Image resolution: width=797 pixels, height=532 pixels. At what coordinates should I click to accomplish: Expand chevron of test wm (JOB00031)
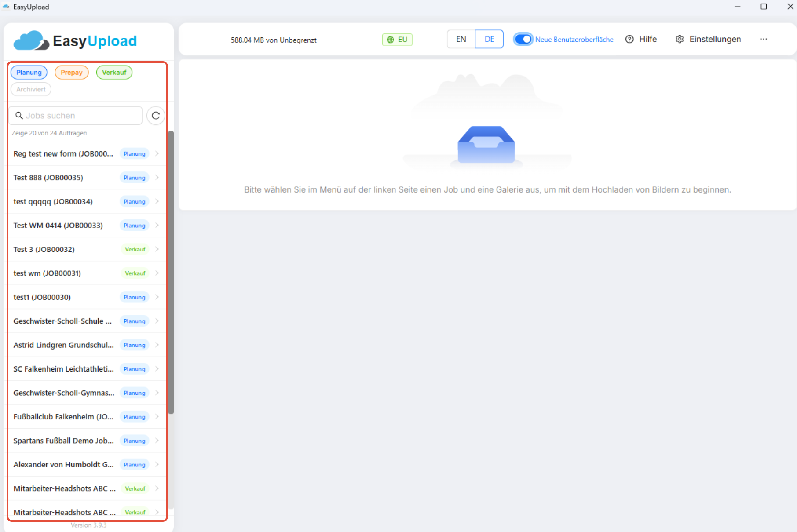(x=157, y=273)
